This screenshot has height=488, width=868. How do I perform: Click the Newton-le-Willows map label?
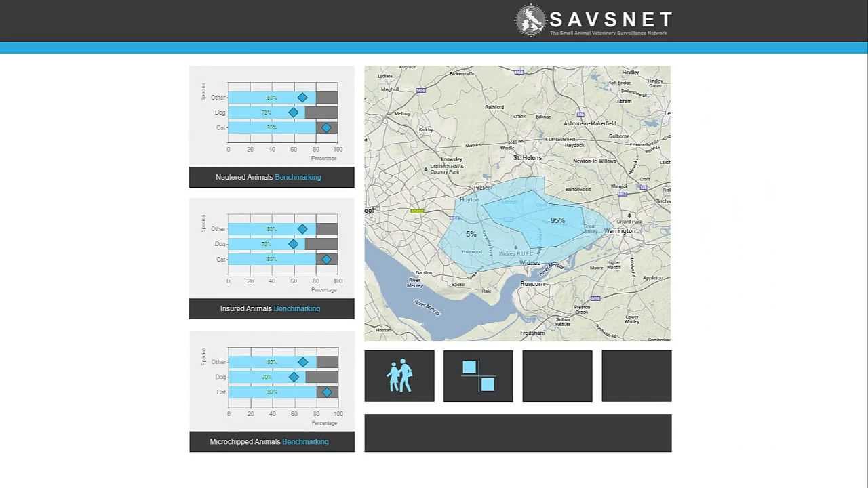pyautogui.click(x=595, y=161)
